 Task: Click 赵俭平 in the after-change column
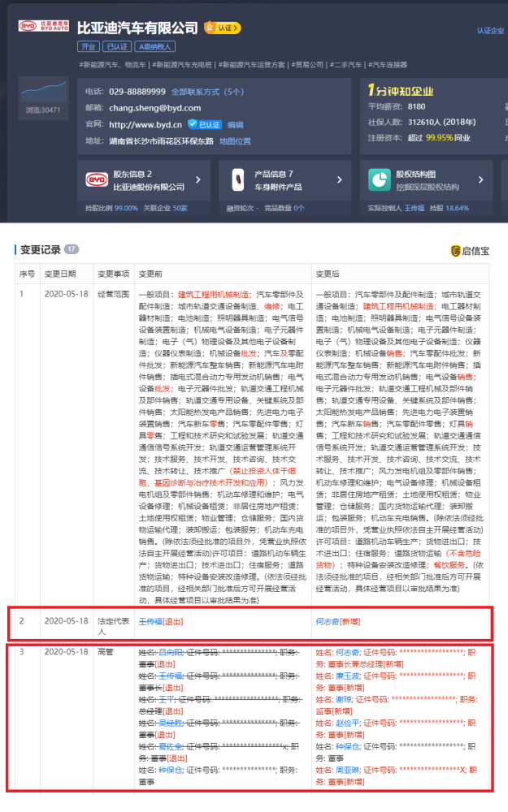pyautogui.click(x=348, y=723)
